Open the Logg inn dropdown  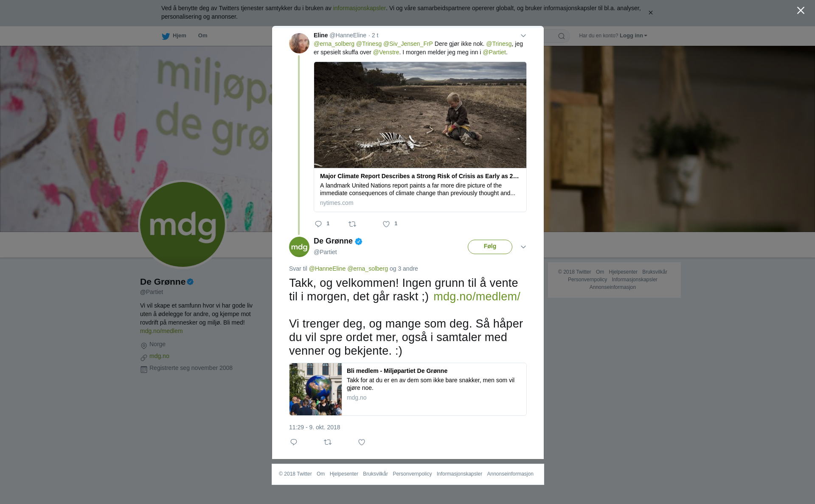[633, 36]
